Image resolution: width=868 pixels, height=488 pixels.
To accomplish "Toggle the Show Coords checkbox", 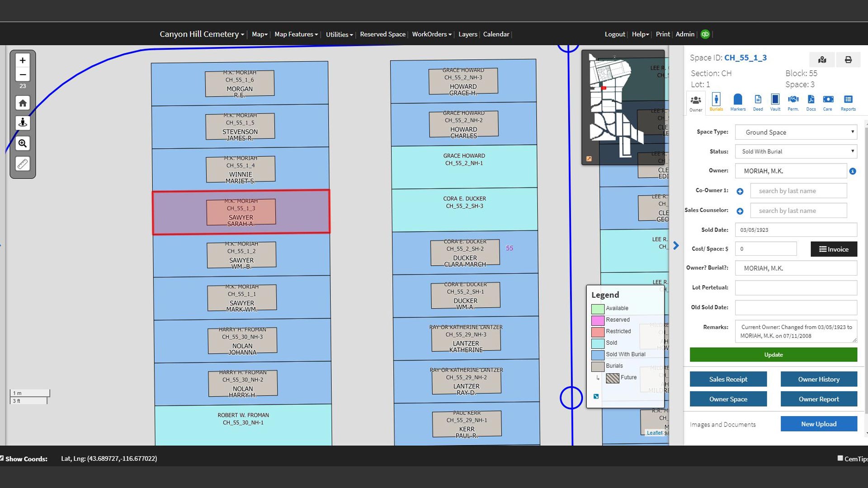I will coord(2,458).
